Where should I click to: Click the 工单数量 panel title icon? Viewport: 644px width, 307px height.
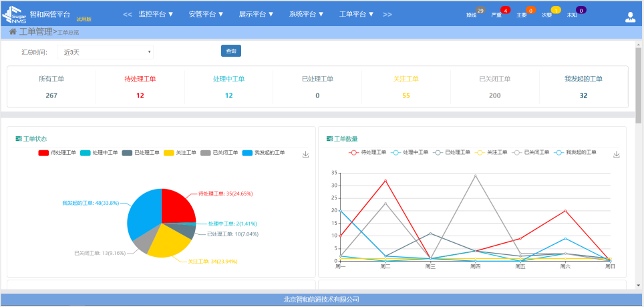coord(329,139)
